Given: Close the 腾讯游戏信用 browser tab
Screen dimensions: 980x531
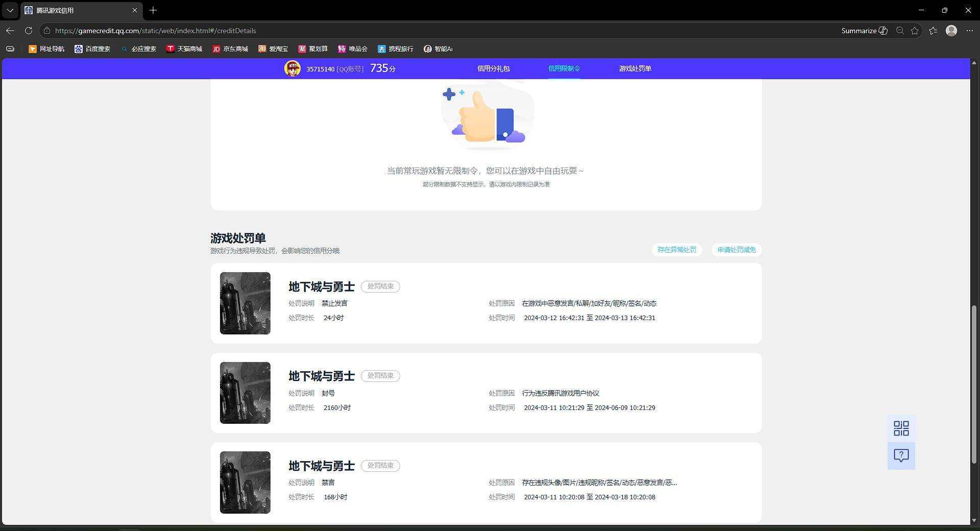Looking at the screenshot, I should 135,10.
